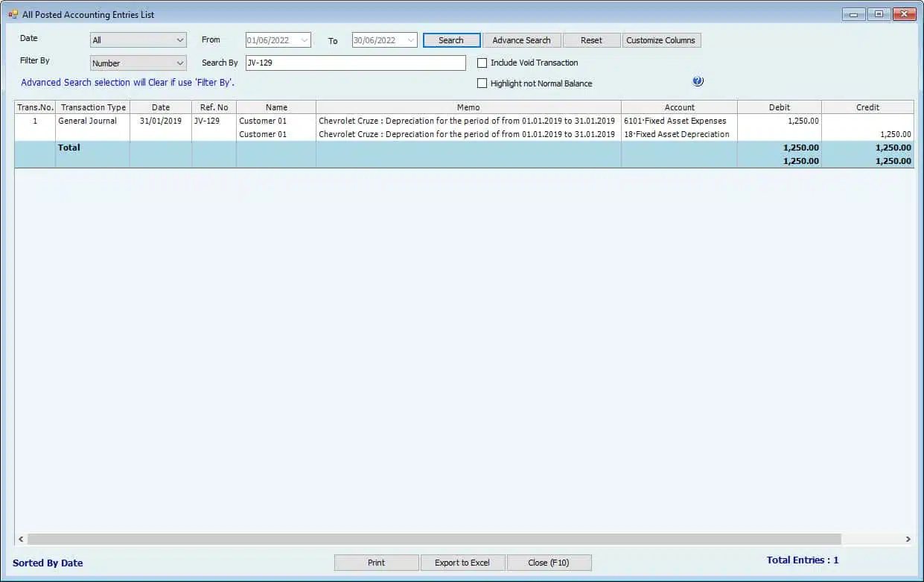Click the Total Entries : 1 text
The image size is (924, 582).
(803, 560)
